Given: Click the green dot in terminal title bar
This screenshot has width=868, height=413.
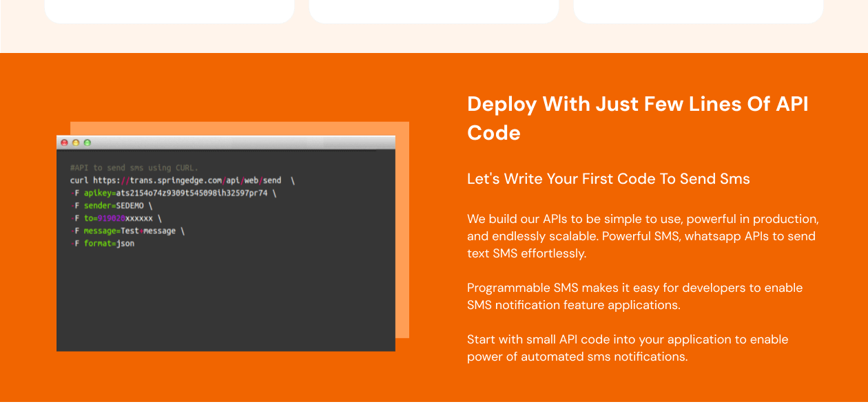Looking at the screenshot, I should [87, 142].
